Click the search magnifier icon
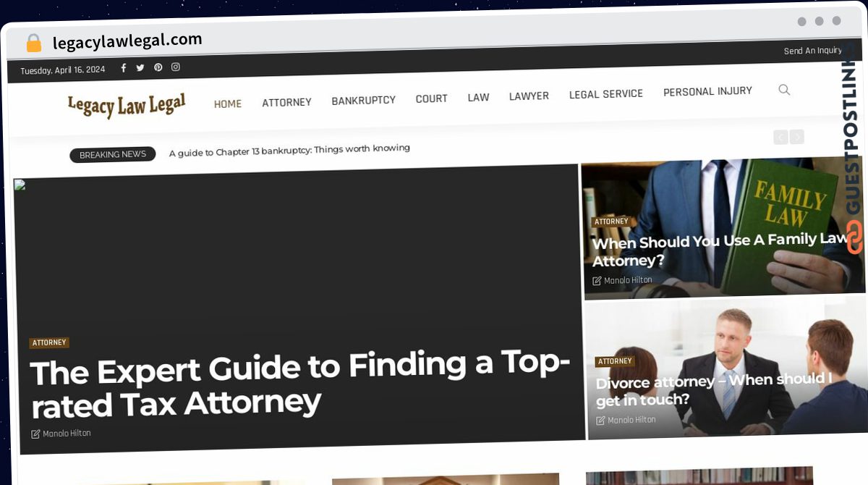Viewport: 868px width, 485px height. point(784,90)
